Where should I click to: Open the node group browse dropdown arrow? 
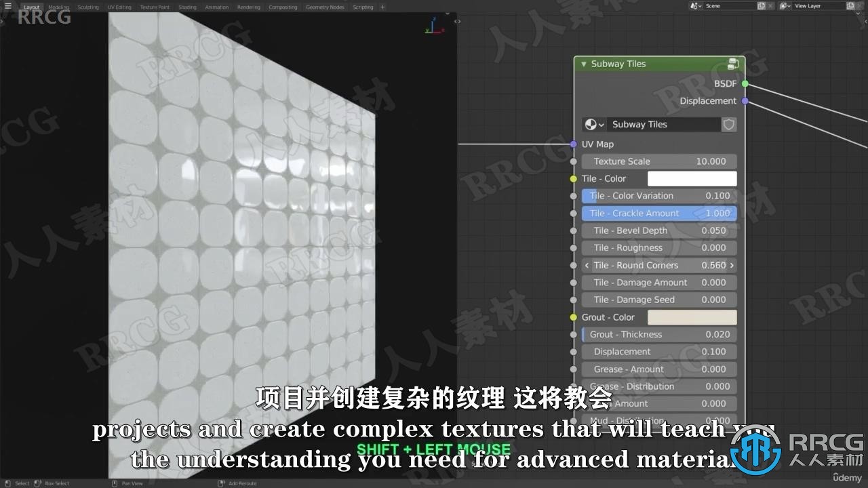[x=601, y=125]
